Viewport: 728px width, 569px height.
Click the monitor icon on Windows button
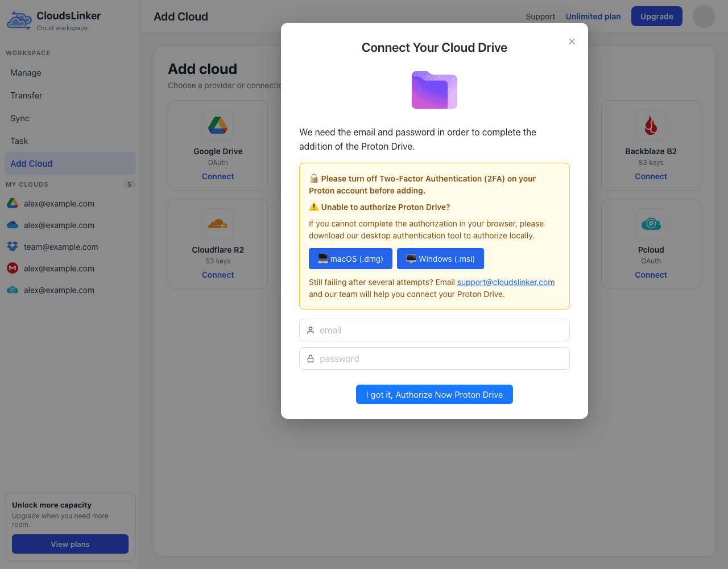pyautogui.click(x=411, y=259)
